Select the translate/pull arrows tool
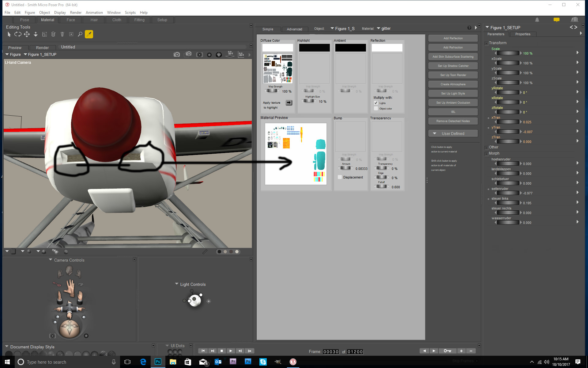Screen dimensions: 588x368 point(27,34)
